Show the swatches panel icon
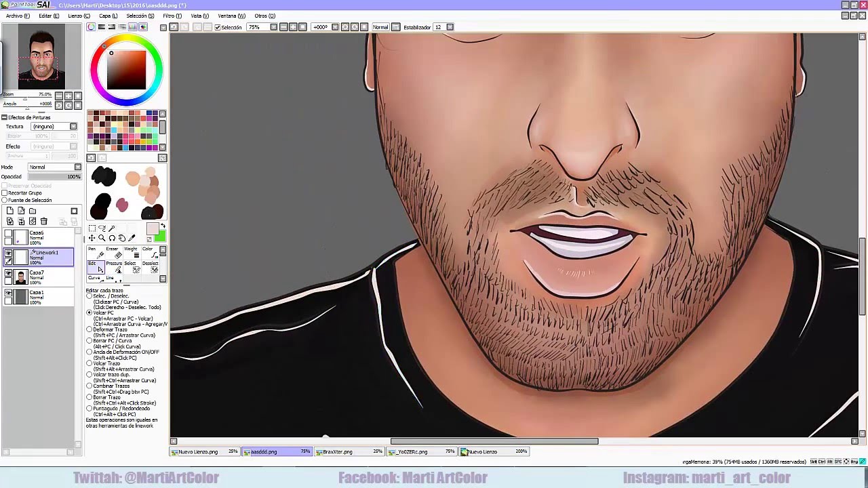The width and height of the screenshot is (868, 488). (132, 27)
